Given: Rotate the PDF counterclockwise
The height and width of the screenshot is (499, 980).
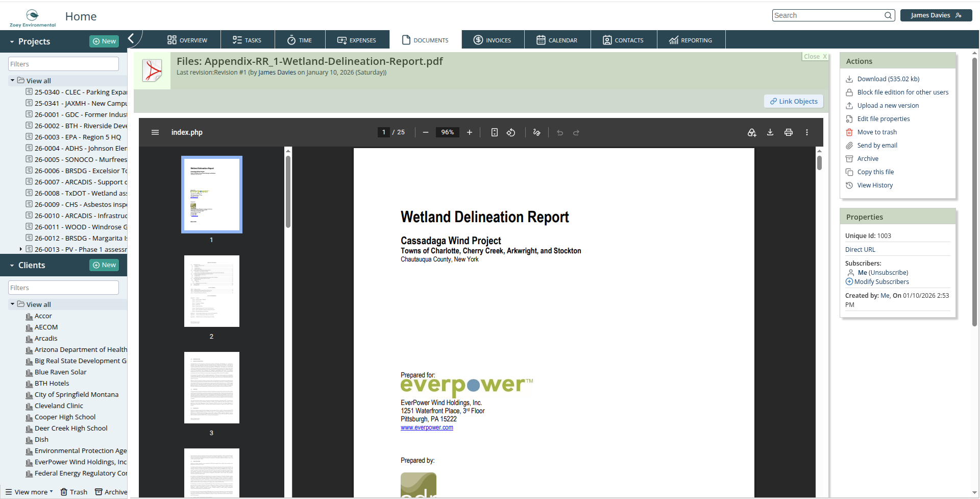Looking at the screenshot, I should pyautogui.click(x=511, y=132).
